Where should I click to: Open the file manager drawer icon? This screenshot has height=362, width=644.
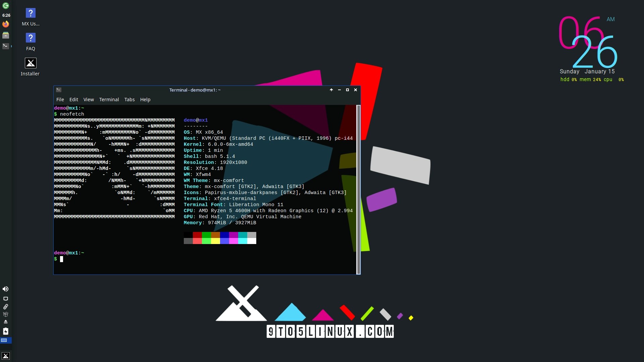6,35
